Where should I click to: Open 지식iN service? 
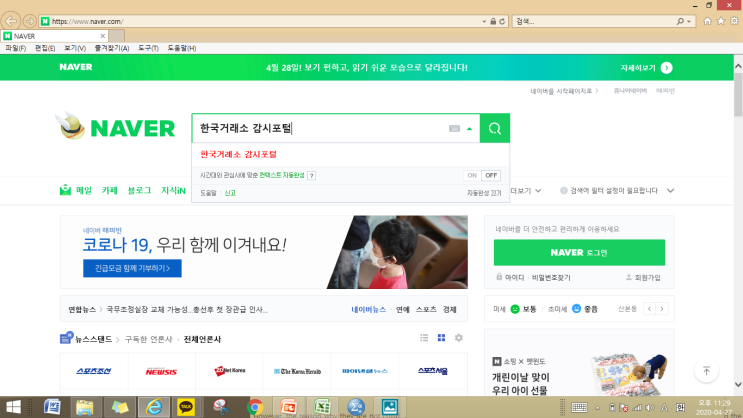coord(173,190)
